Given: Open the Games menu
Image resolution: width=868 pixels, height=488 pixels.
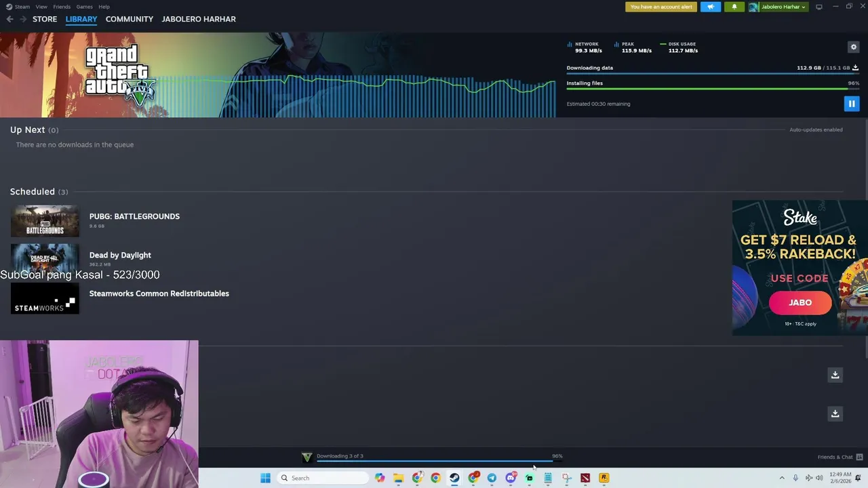Looking at the screenshot, I should point(85,7).
